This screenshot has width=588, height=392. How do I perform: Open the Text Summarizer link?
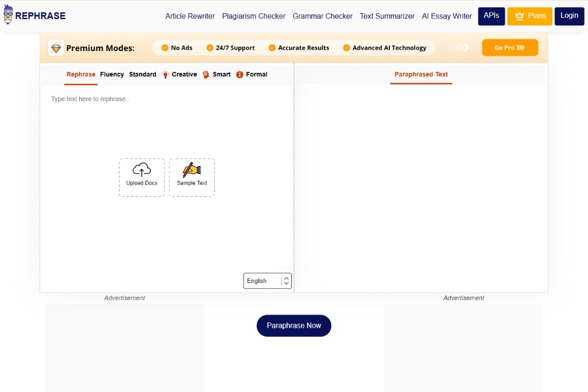pos(387,16)
